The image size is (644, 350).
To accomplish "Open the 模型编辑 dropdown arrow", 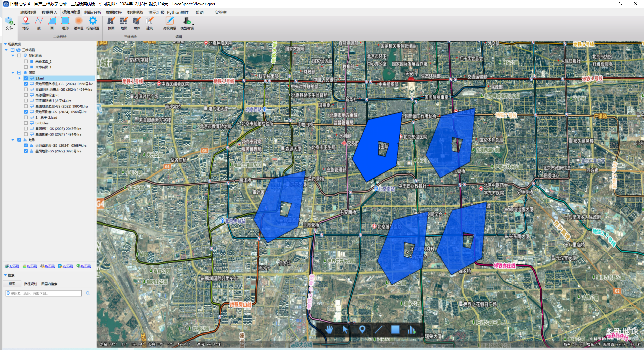I will point(193,24).
